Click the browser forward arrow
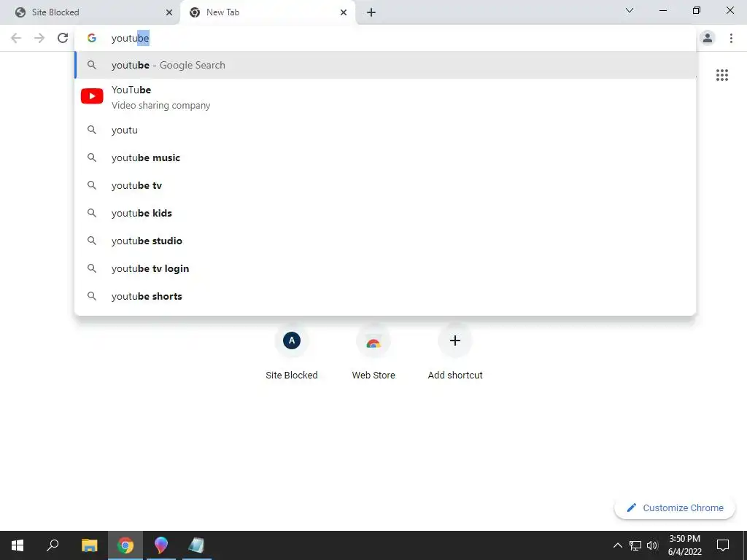Image resolution: width=747 pixels, height=560 pixels. click(x=39, y=38)
